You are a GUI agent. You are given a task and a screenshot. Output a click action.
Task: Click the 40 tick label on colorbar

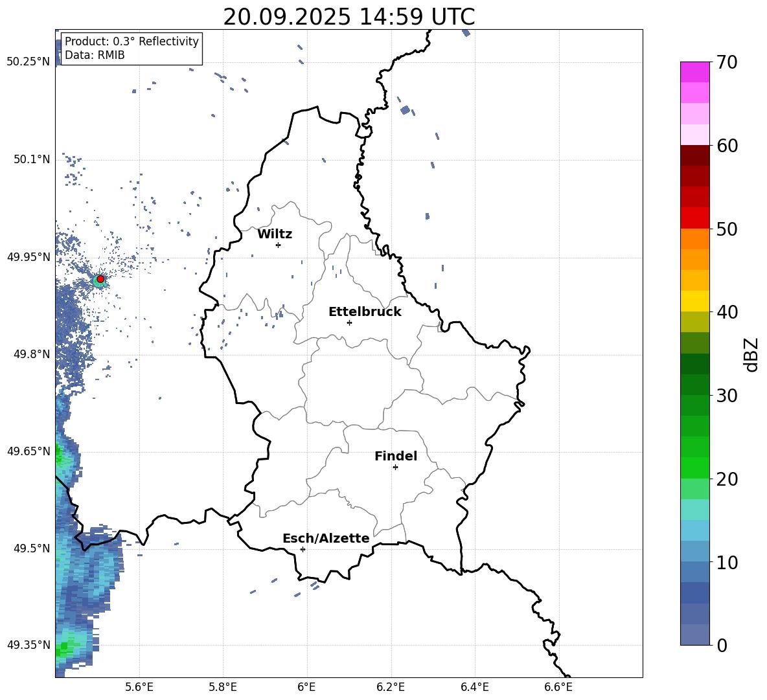[x=726, y=312]
